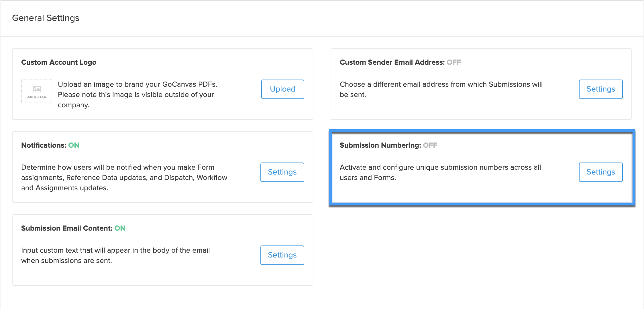Click the 'Upload an image to brand' description
This screenshot has width=644, height=309.
coord(138,95)
